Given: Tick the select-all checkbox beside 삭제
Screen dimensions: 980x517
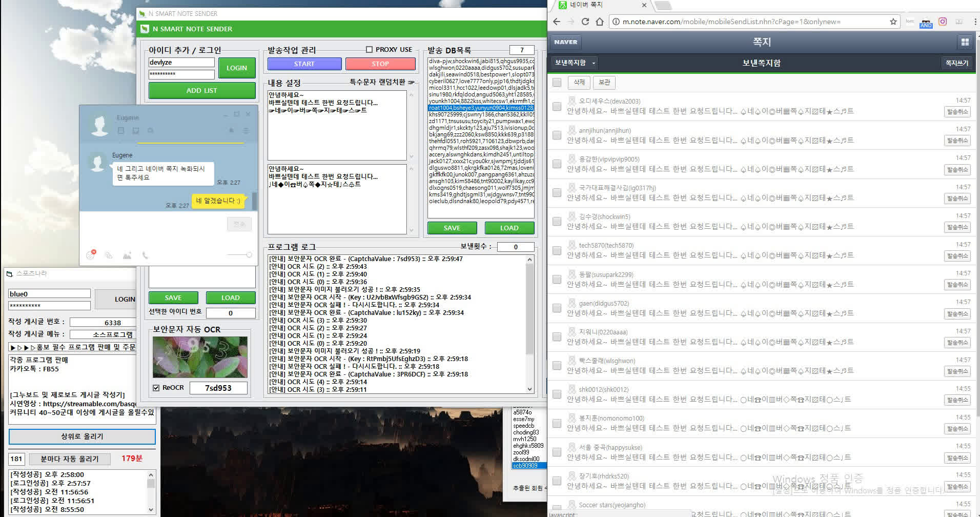Looking at the screenshot, I should tap(557, 82).
